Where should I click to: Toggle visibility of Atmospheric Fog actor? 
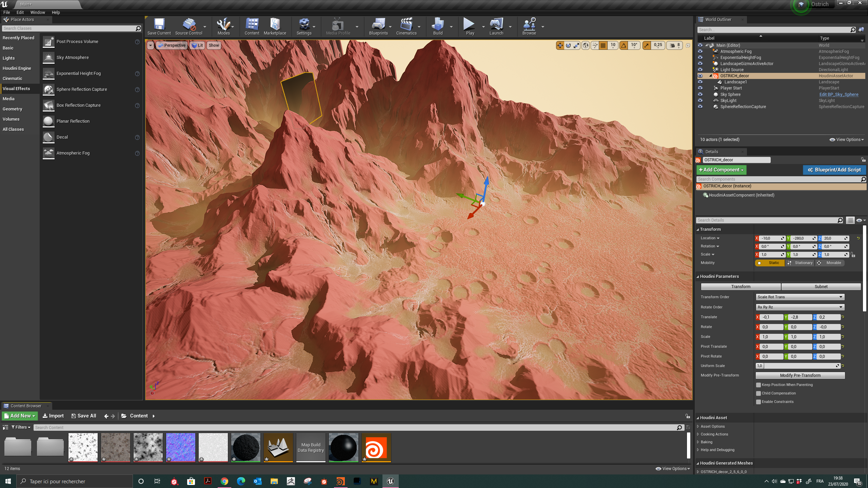click(x=700, y=52)
